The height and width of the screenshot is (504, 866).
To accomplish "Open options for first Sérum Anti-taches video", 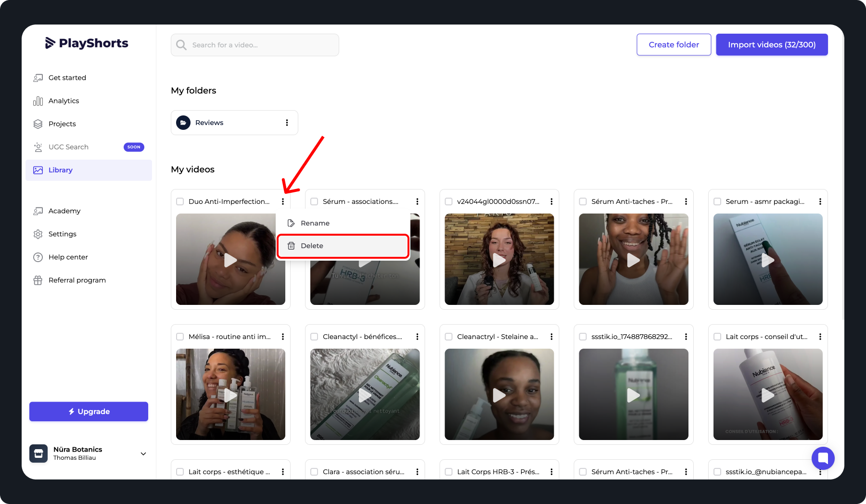I will point(686,202).
